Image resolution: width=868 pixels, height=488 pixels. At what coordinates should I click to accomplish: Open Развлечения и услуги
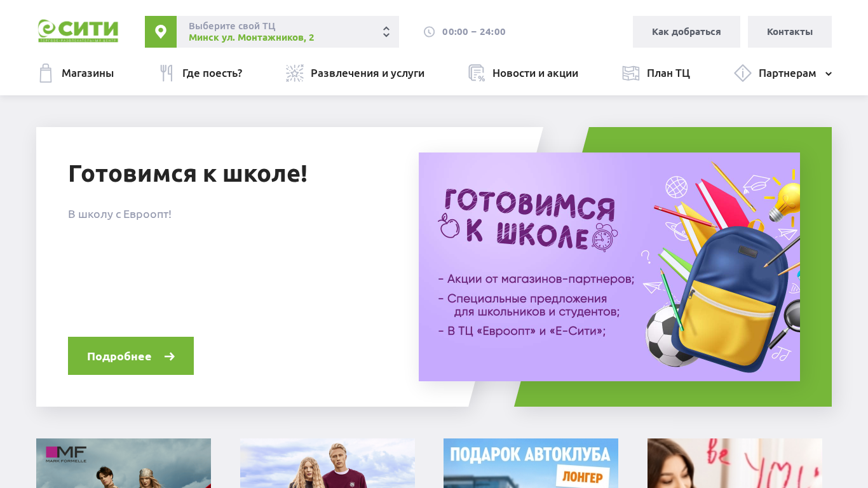(x=367, y=73)
